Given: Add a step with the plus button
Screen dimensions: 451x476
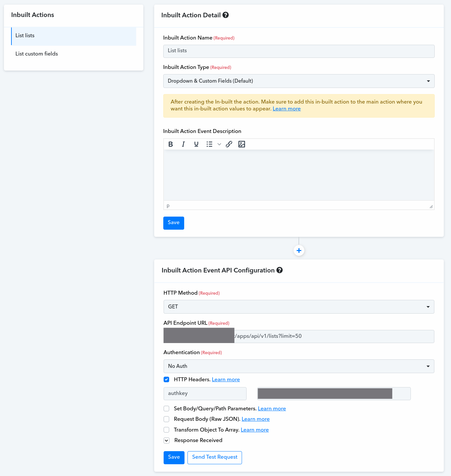Looking at the screenshot, I should (299, 251).
